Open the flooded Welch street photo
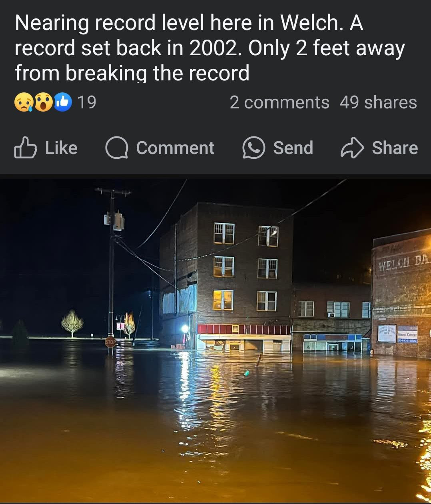The image size is (431, 504). (215, 340)
